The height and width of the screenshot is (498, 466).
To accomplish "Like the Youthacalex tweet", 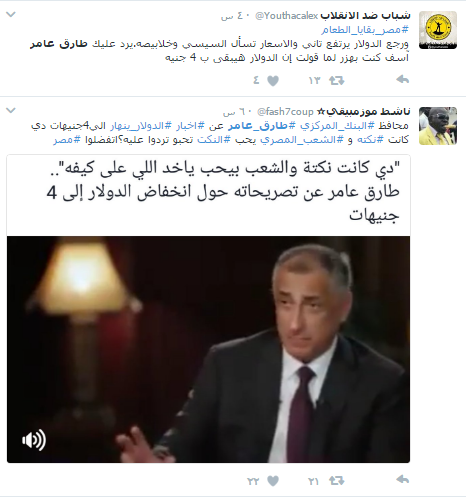I will point(273,80).
